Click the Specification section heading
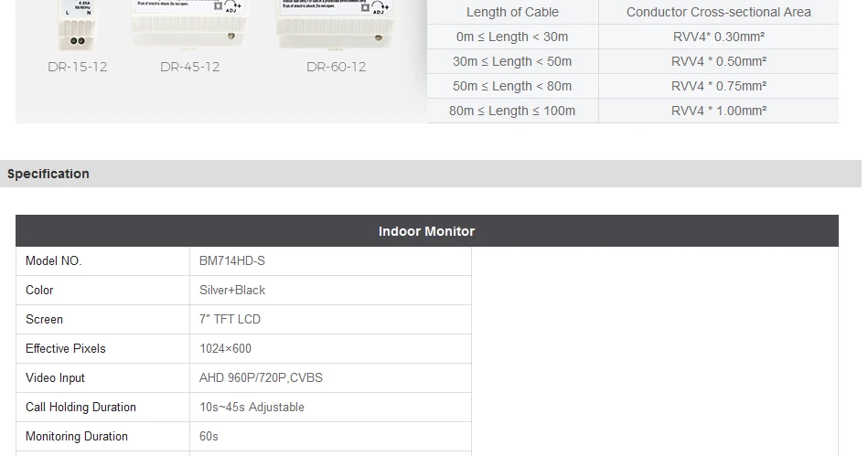Viewport: 868px width, 456px height. pos(48,174)
